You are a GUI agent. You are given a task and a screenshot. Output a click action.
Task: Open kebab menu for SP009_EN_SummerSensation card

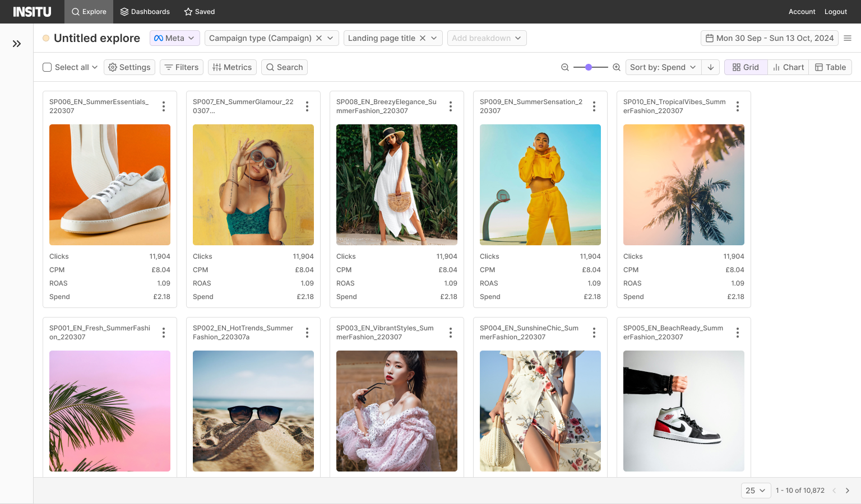tap(594, 106)
